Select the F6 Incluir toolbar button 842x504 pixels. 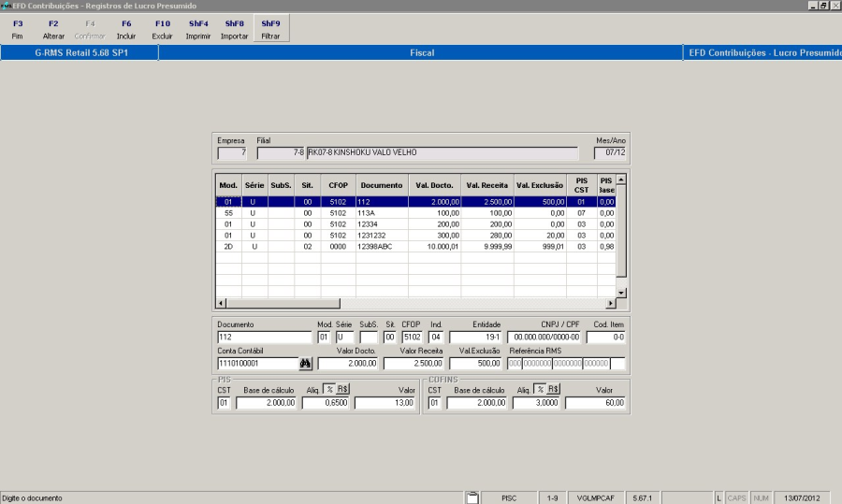pos(126,29)
